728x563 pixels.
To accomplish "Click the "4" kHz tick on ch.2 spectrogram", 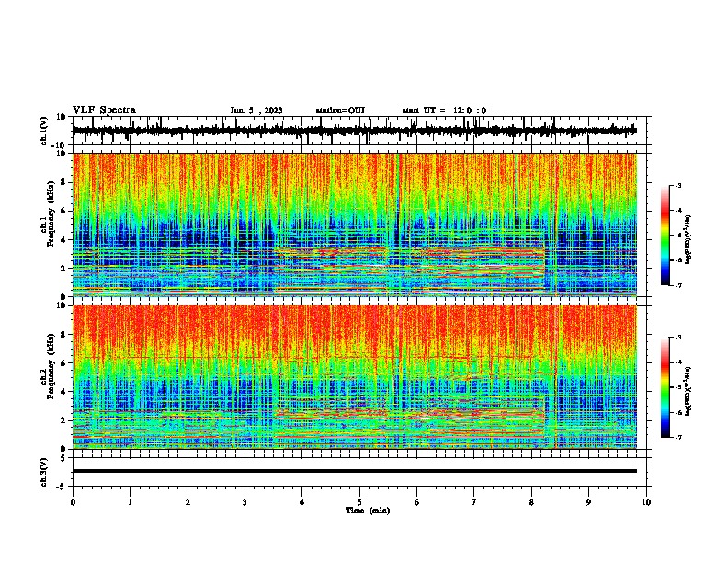I will [x=64, y=392].
